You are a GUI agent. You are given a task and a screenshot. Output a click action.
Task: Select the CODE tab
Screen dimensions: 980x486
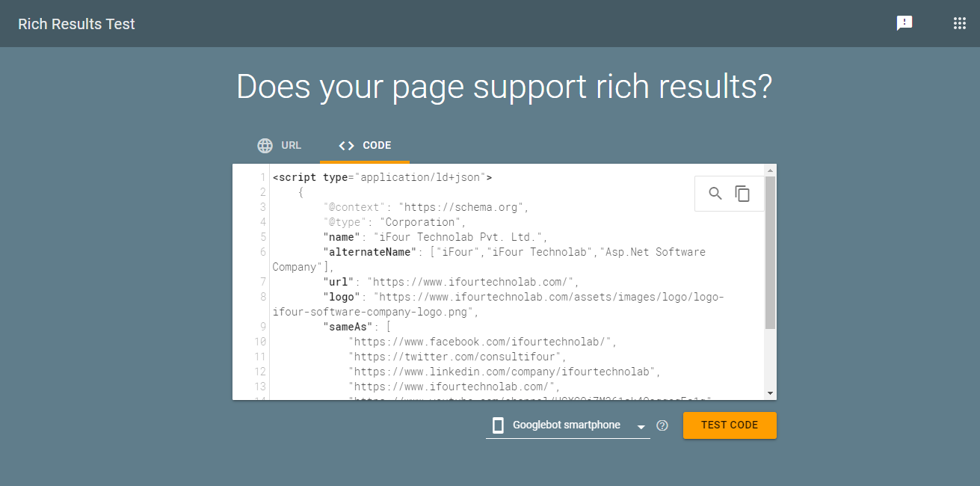click(x=365, y=145)
